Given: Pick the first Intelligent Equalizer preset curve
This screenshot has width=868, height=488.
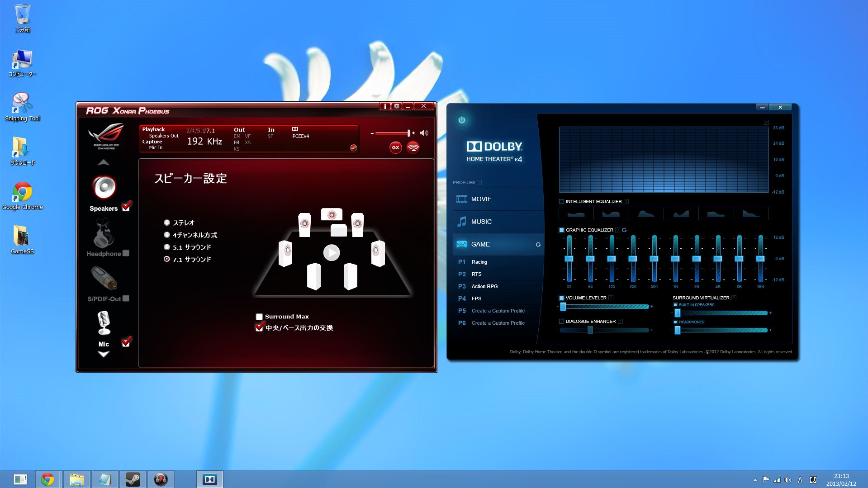Looking at the screenshot, I should (x=576, y=213).
